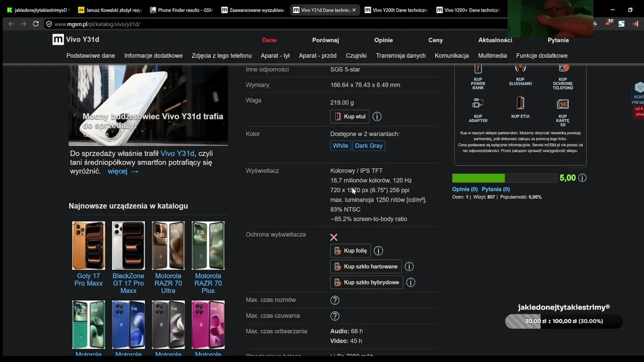Open the Opinie (0) link below rating
The image size is (644, 362).
465,190
